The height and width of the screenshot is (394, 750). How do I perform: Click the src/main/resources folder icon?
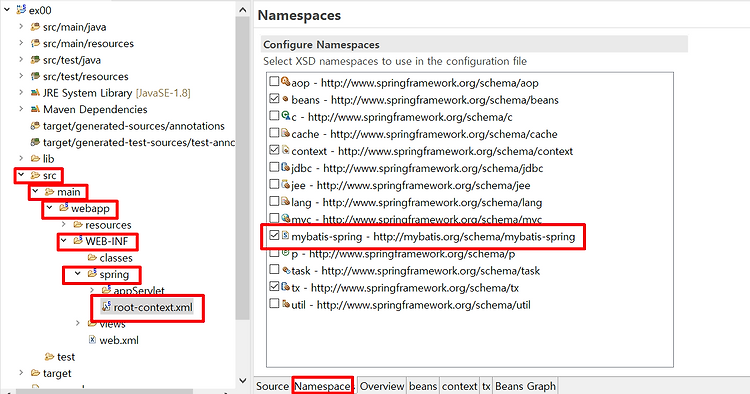click(35, 43)
